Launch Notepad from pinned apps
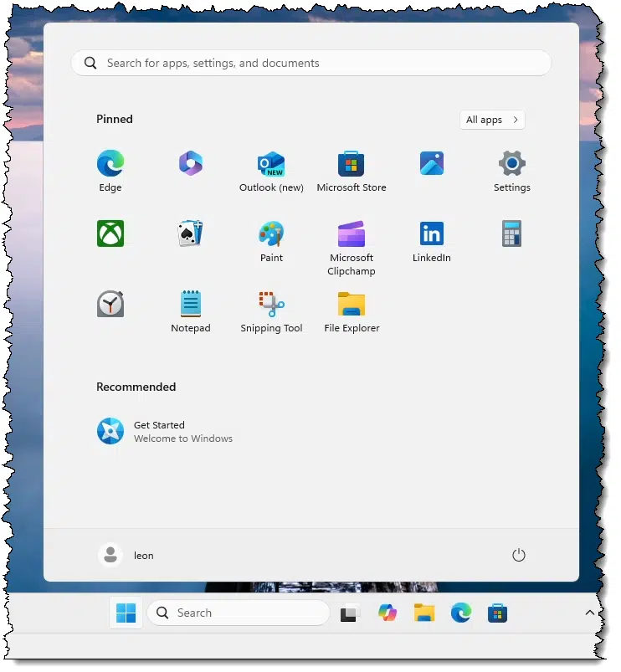Image resolution: width=621 pixels, height=672 pixels. (x=191, y=311)
